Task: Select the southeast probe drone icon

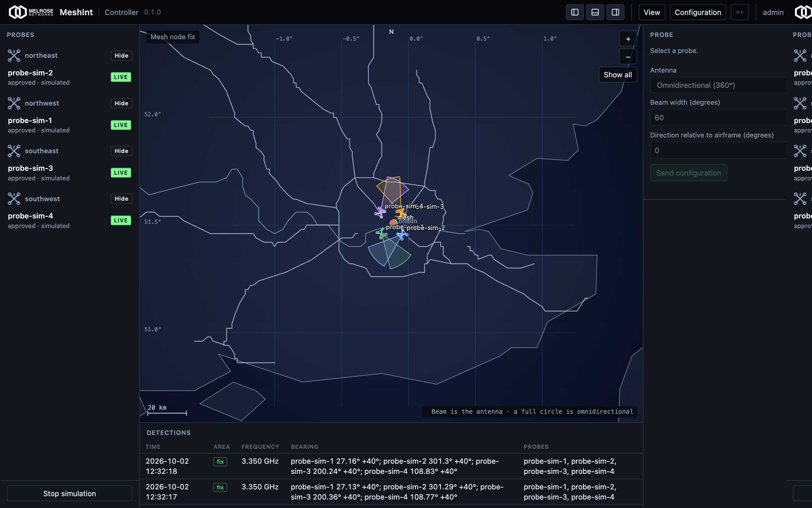Action: pyautogui.click(x=14, y=151)
